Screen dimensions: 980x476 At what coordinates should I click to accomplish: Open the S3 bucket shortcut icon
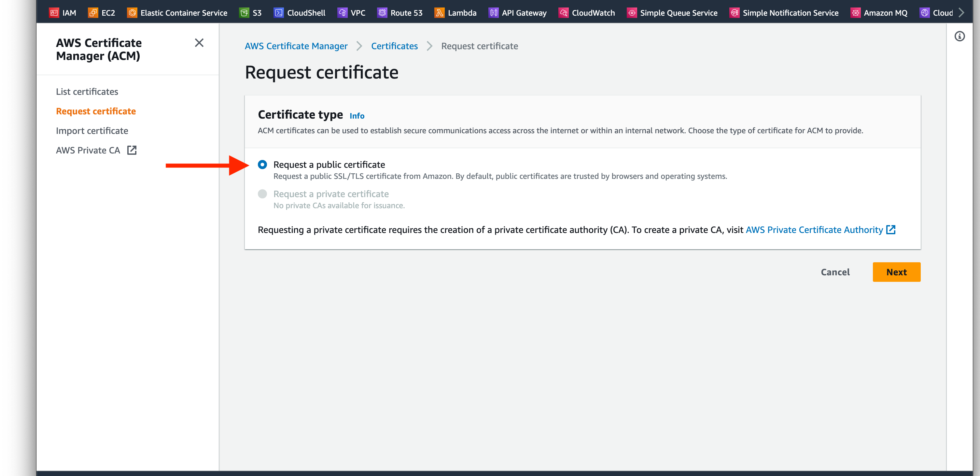pyautogui.click(x=244, y=13)
